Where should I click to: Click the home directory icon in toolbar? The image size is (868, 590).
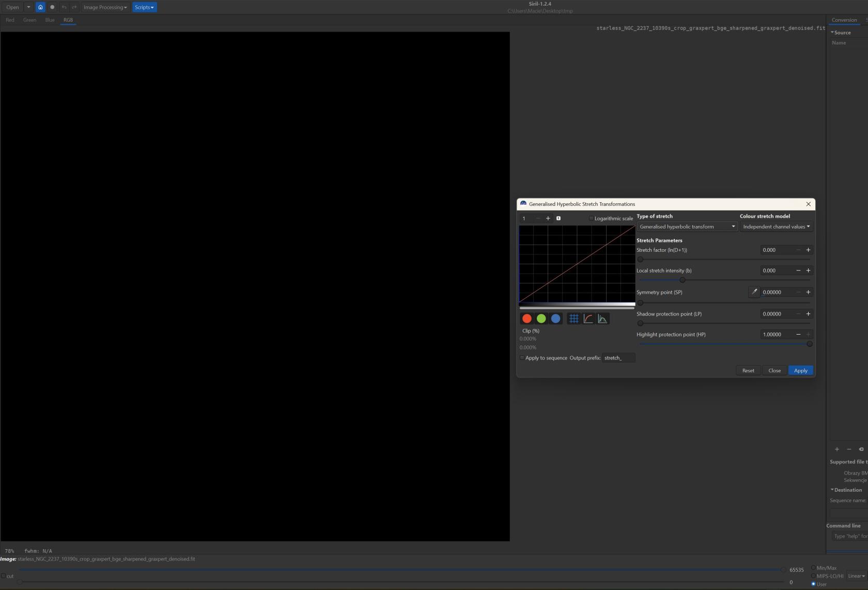pyautogui.click(x=40, y=7)
